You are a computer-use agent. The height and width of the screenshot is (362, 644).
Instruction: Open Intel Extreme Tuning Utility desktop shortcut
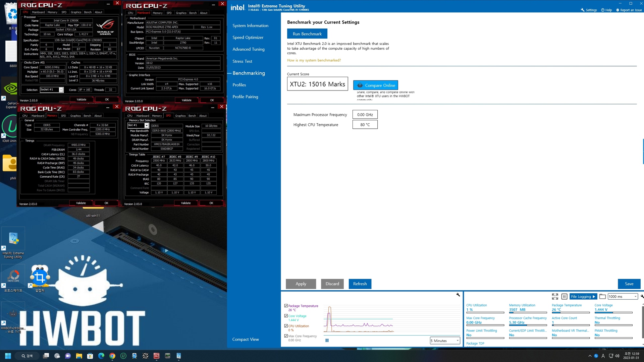coord(13,243)
